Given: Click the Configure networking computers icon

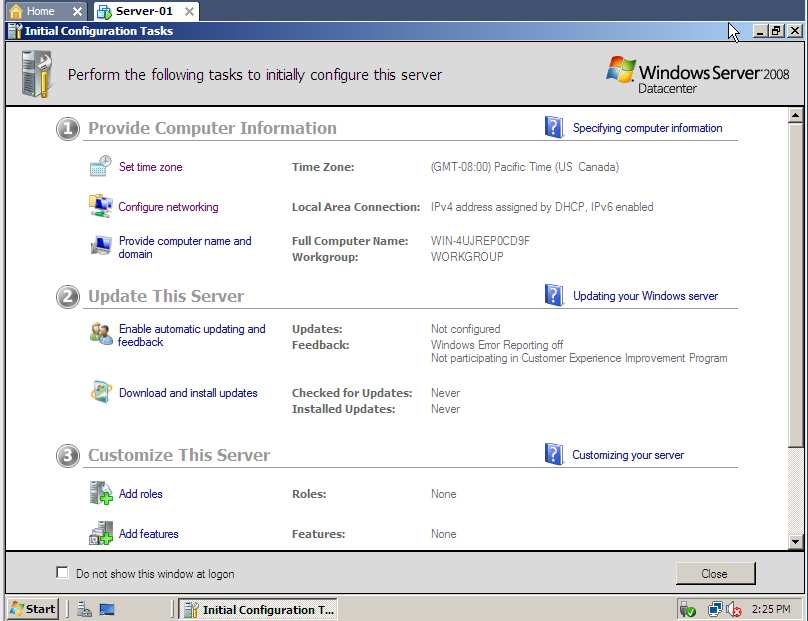Looking at the screenshot, I should [x=100, y=206].
